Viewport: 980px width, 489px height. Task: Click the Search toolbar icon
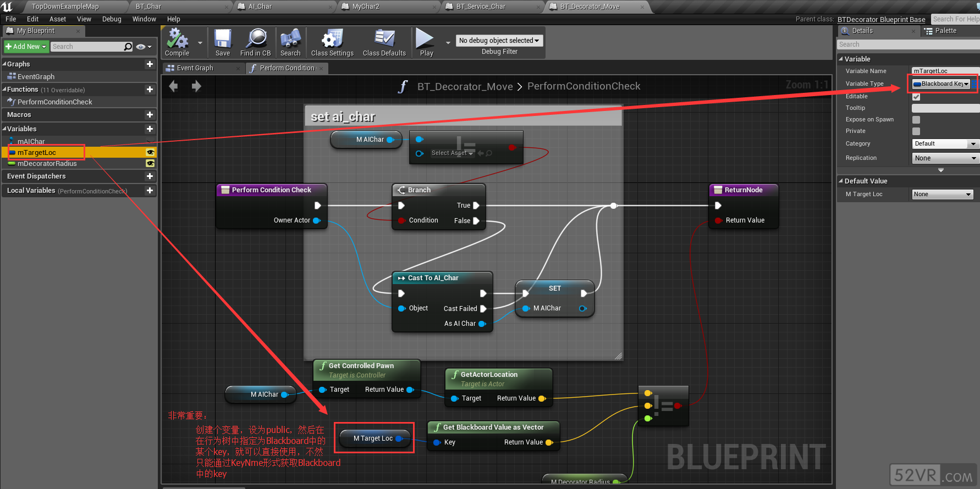(x=290, y=42)
